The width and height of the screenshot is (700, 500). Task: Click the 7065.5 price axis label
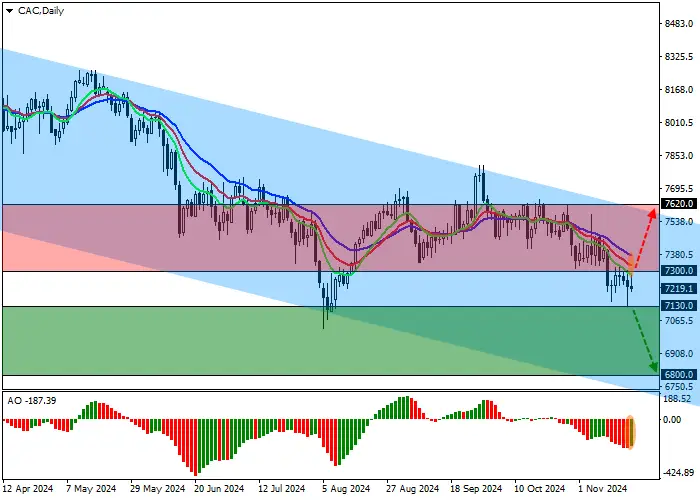tap(679, 321)
